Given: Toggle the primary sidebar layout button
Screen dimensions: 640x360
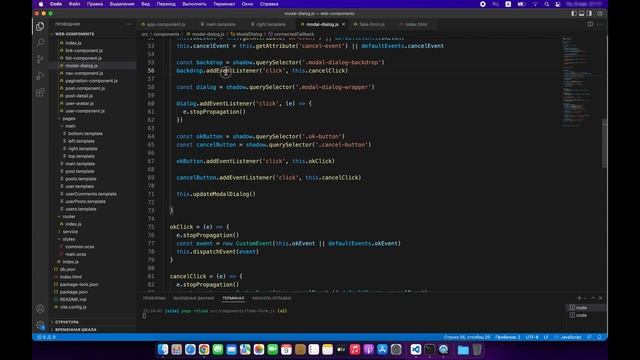Looking at the screenshot, I should click(x=574, y=13).
